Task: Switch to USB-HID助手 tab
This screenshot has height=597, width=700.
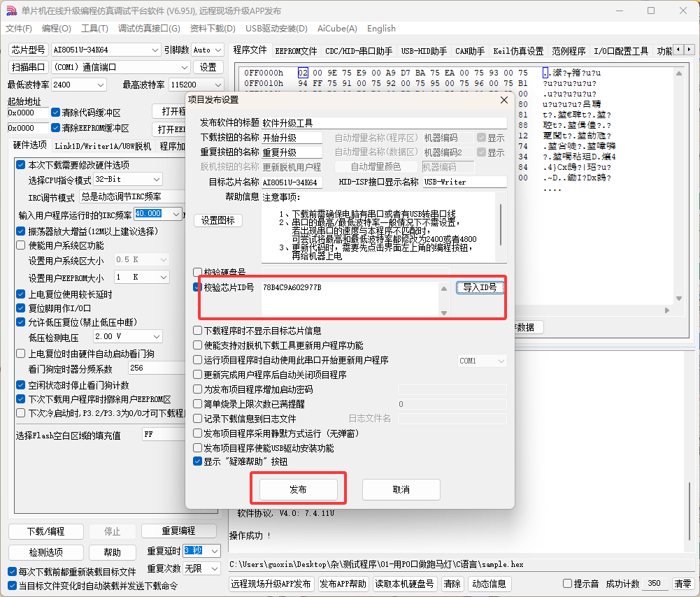Action: coord(424,51)
